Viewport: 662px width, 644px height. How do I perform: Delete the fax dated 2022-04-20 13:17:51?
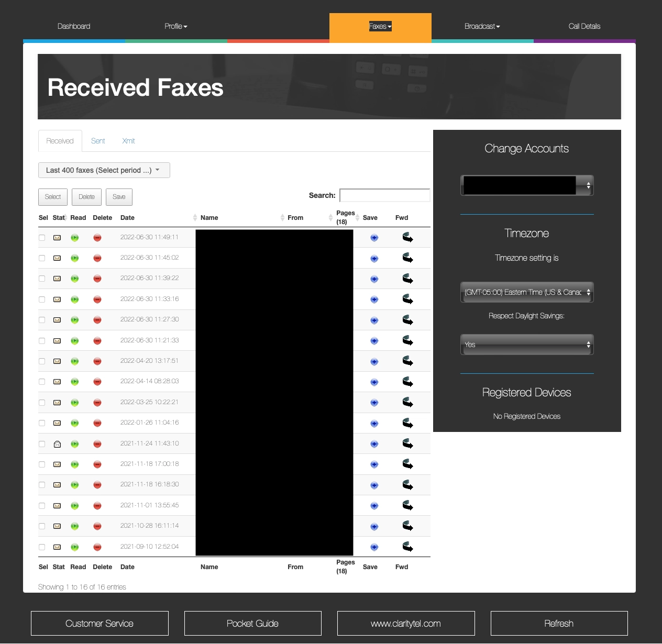97,361
